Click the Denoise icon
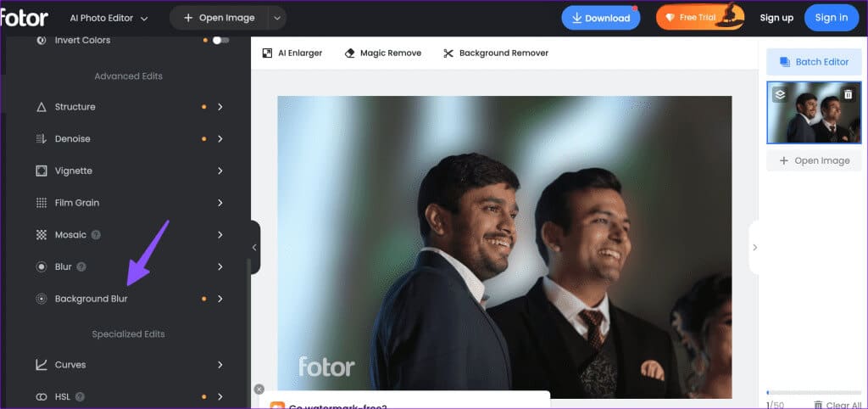Screen dimensions: 868x409 (41, 138)
